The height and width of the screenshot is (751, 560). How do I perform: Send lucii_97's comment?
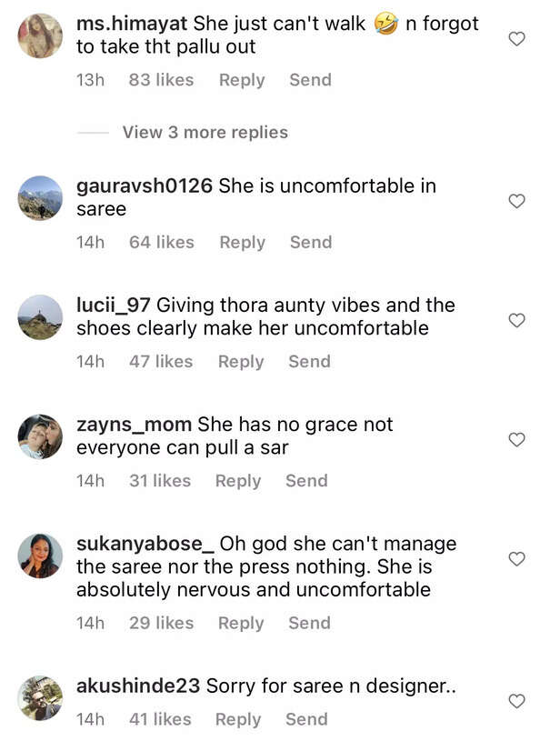309,362
